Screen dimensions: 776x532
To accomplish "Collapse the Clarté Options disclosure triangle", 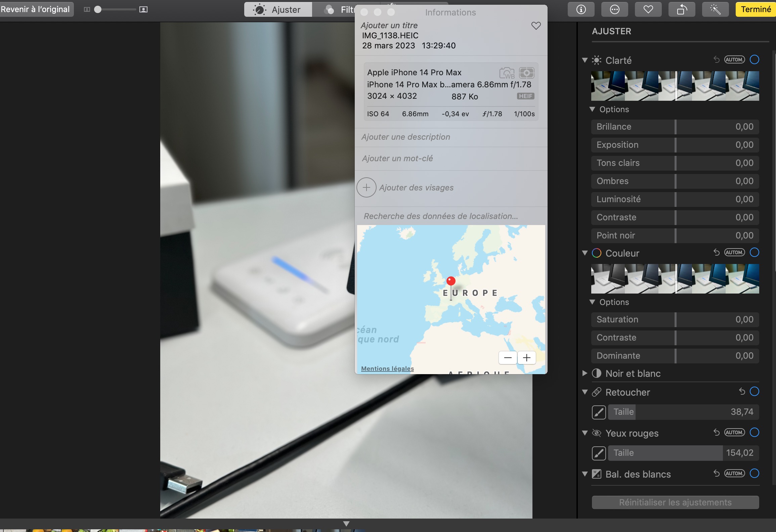I will pos(592,109).
